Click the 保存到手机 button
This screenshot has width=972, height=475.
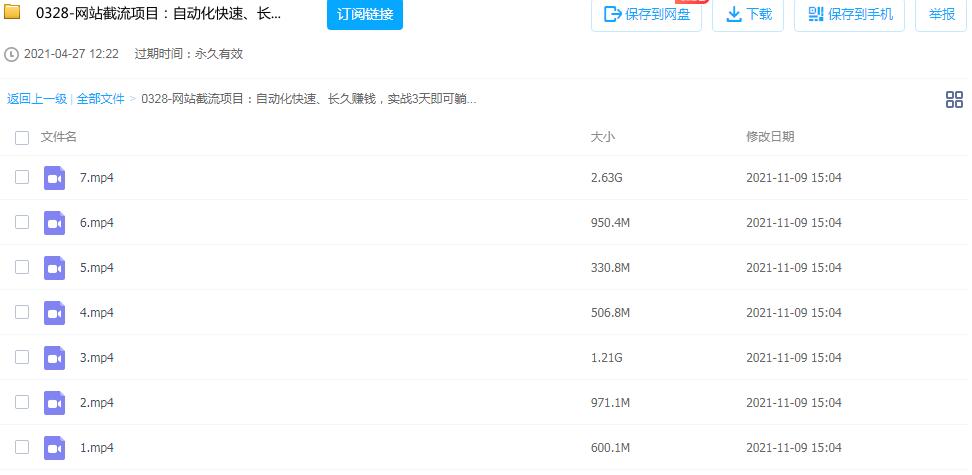[x=849, y=15]
